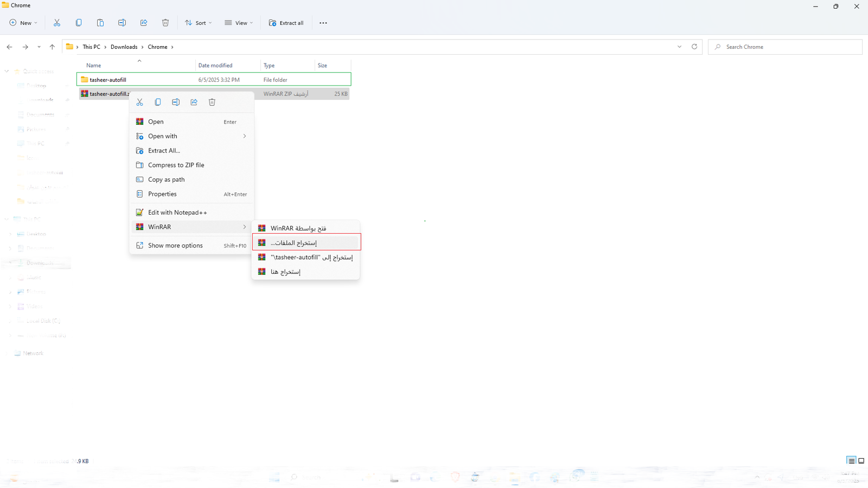Open the View dropdown menu
868x488 pixels.
239,23
